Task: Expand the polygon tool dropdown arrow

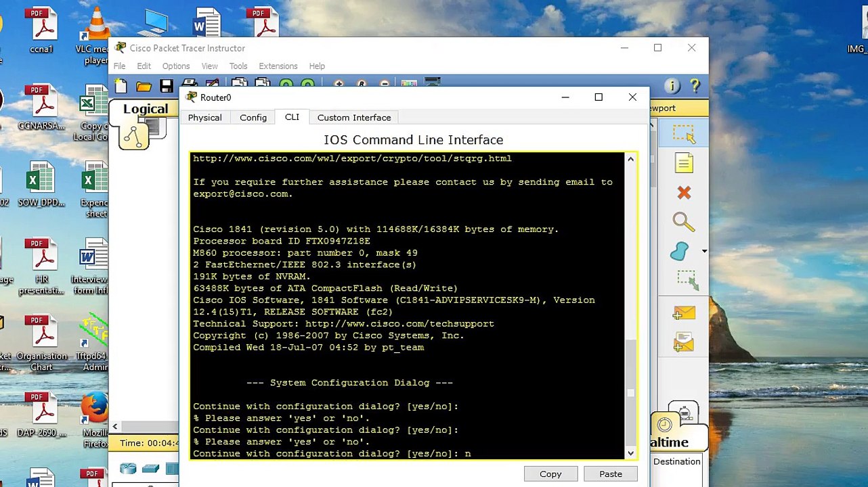Action: [704, 252]
